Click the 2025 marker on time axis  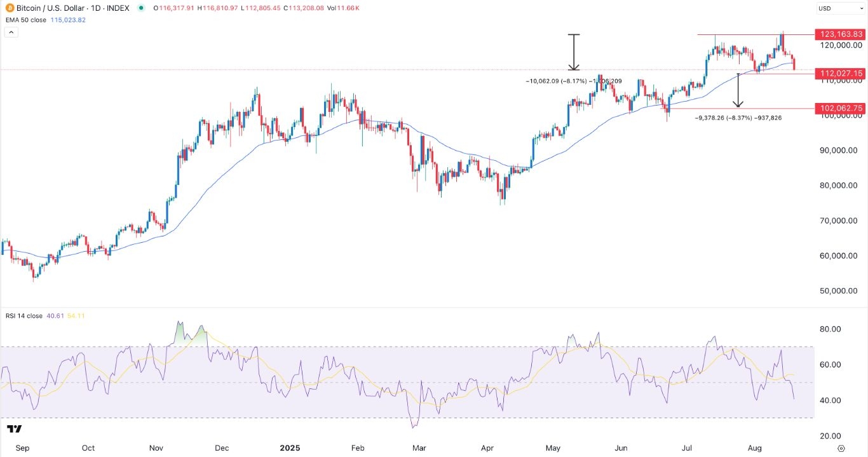[289, 448]
